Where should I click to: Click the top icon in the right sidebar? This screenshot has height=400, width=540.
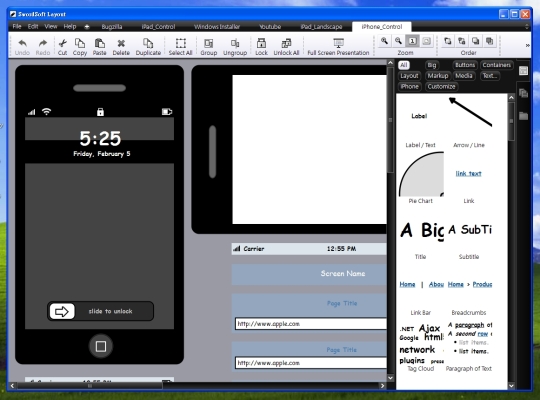(523, 71)
